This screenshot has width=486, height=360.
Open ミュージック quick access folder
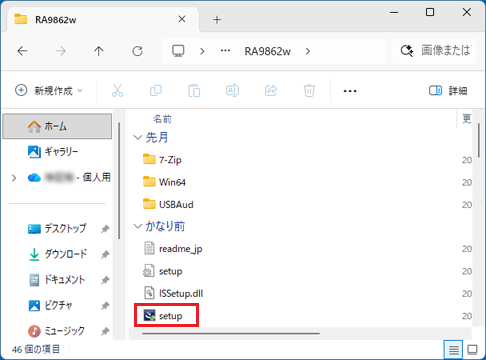tap(56, 331)
